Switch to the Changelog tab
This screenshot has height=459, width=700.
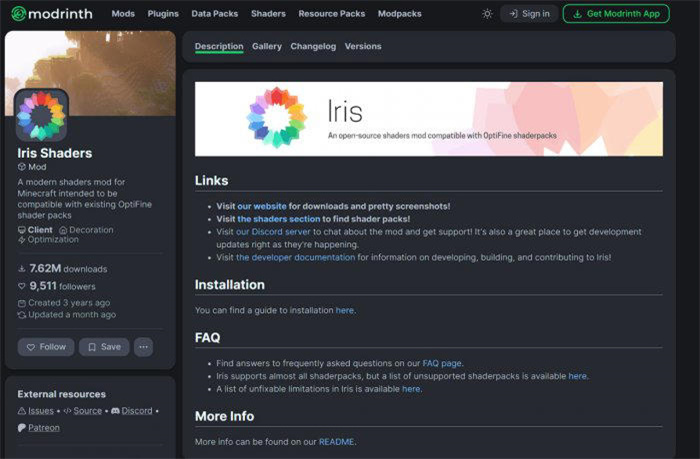point(313,46)
